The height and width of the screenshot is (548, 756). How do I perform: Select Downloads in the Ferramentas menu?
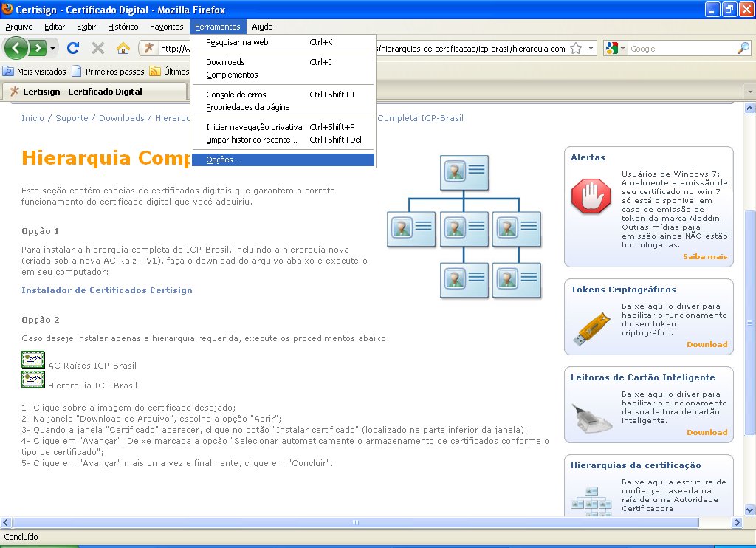(x=283, y=62)
